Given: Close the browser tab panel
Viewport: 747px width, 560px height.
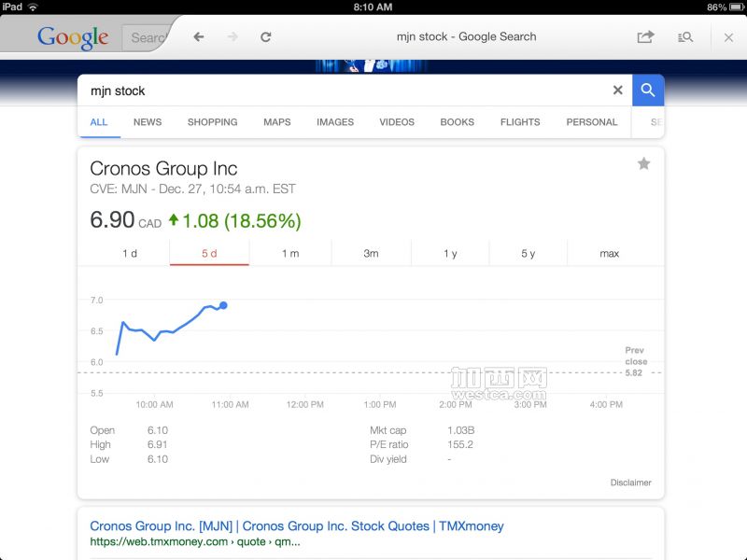Looking at the screenshot, I should coord(728,37).
